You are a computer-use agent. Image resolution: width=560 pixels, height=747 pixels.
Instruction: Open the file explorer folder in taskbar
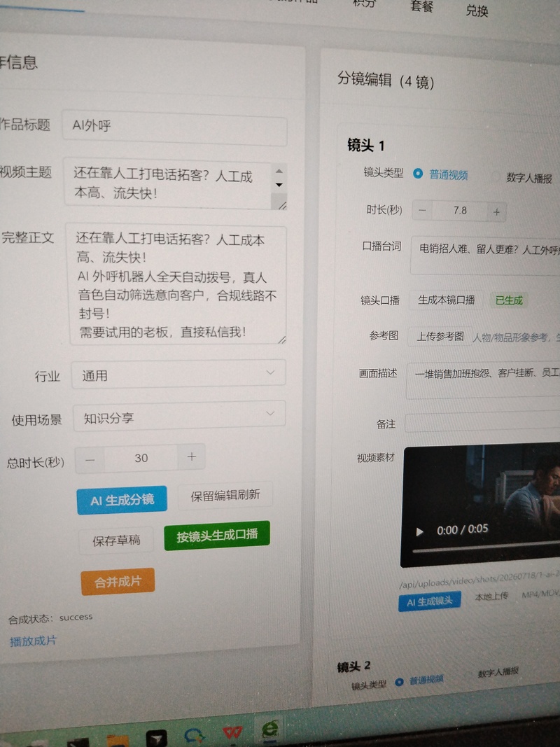coord(118,741)
